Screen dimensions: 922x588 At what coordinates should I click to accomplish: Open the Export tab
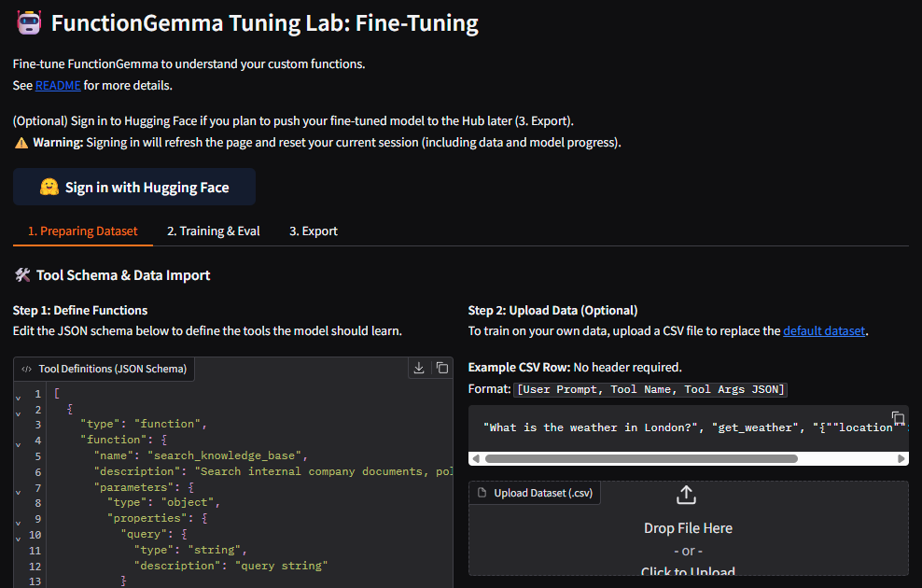coord(314,231)
